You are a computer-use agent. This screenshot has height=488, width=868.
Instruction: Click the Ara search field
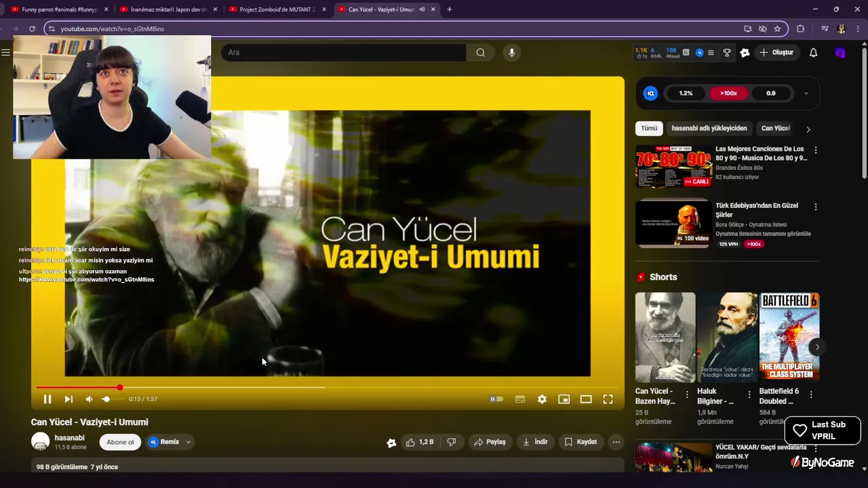(343, 52)
